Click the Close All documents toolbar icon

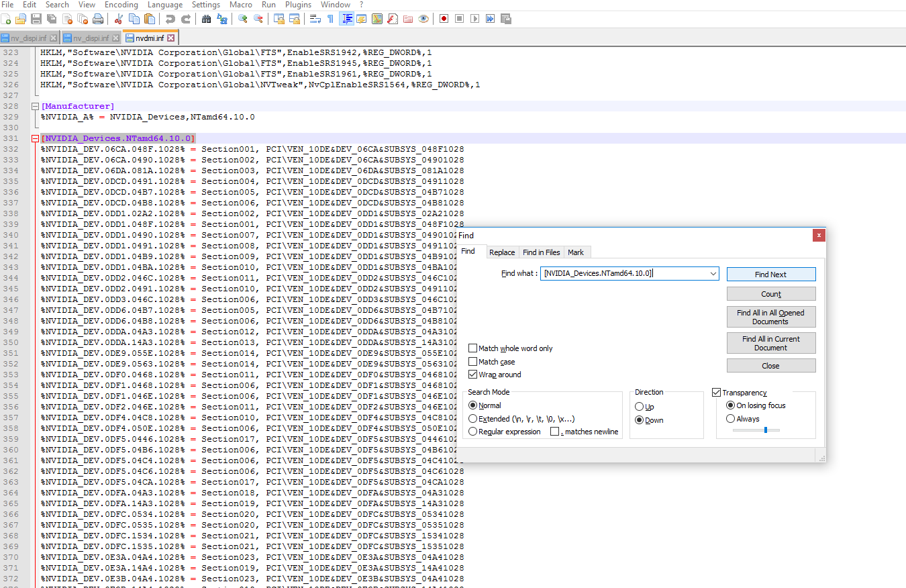pyautogui.click(x=83, y=19)
